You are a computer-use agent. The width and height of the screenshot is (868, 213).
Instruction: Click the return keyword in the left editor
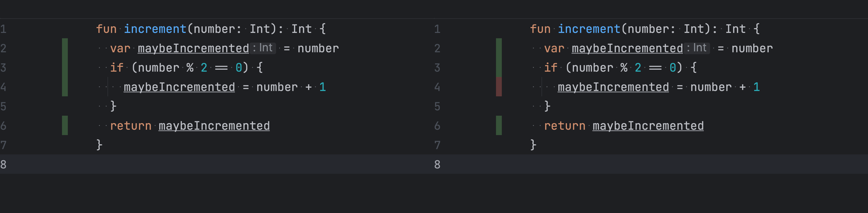(x=131, y=126)
